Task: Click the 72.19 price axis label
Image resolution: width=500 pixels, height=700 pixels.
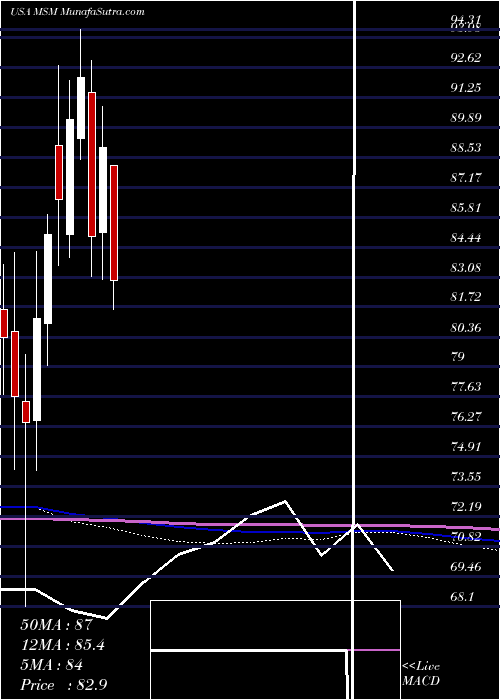Action: 466,507
